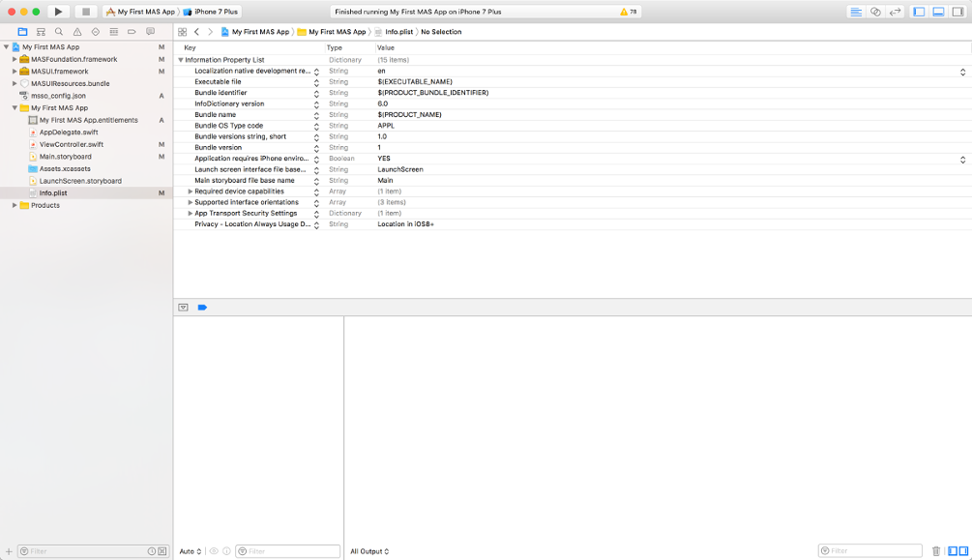This screenshot has width=972, height=560.
Task: Collapse the Information Property List dictionary
Action: tap(181, 60)
